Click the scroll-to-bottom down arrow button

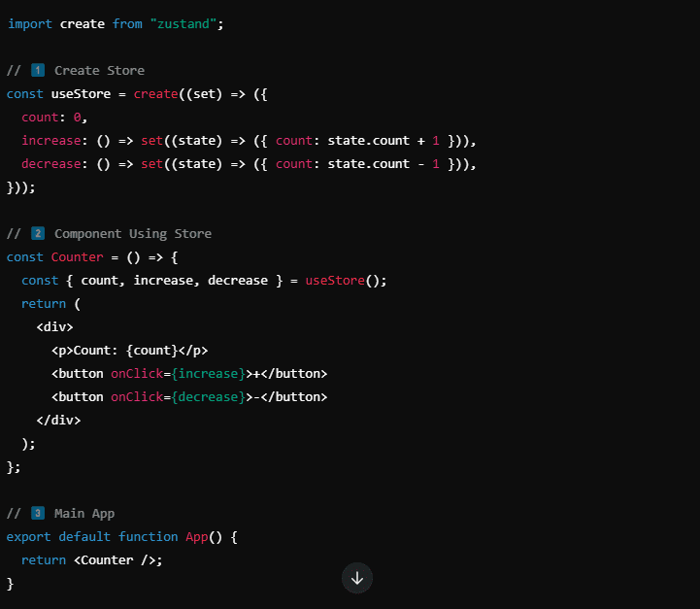click(356, 578)
